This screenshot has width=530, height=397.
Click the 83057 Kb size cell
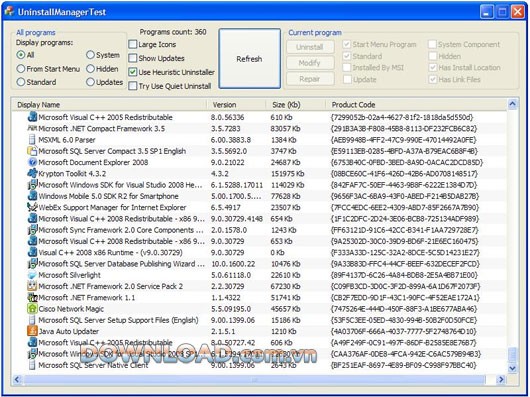tap(286, 129)
